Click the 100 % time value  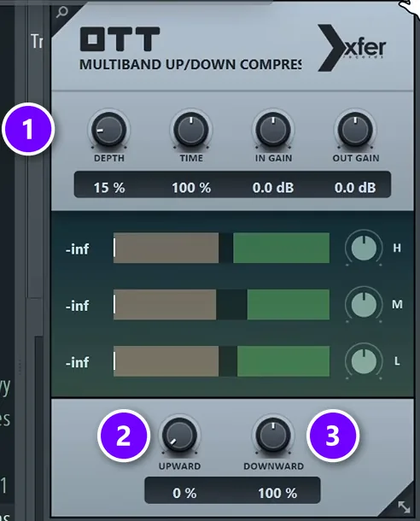(x=191, y=188)
